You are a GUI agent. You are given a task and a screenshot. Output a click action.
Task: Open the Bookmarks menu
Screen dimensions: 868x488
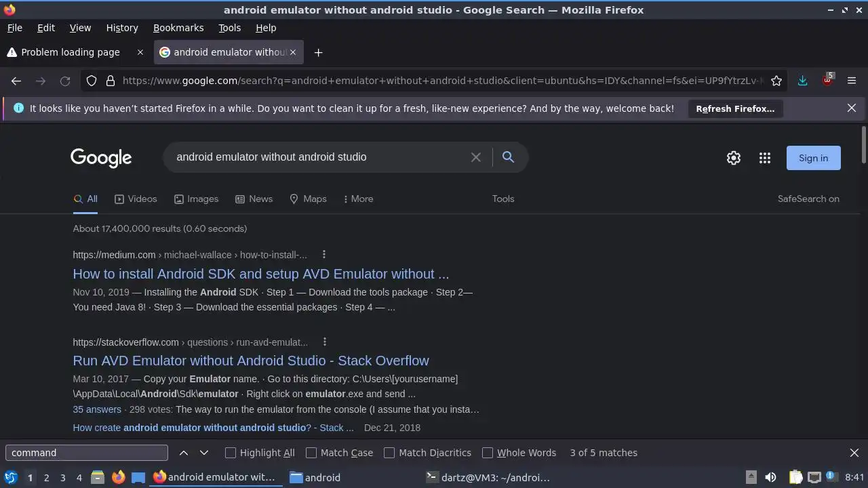click(178, 28)
